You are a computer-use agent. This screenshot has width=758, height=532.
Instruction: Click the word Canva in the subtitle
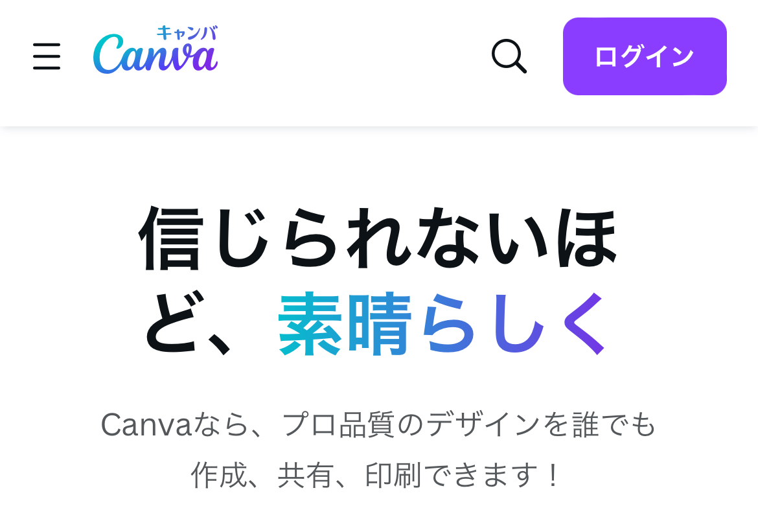tap(146, 424)
